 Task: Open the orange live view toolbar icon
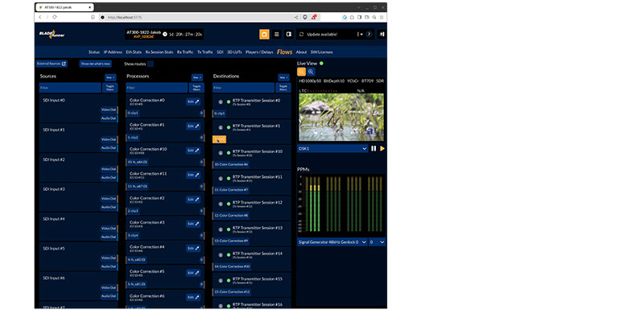pos(264,35)
